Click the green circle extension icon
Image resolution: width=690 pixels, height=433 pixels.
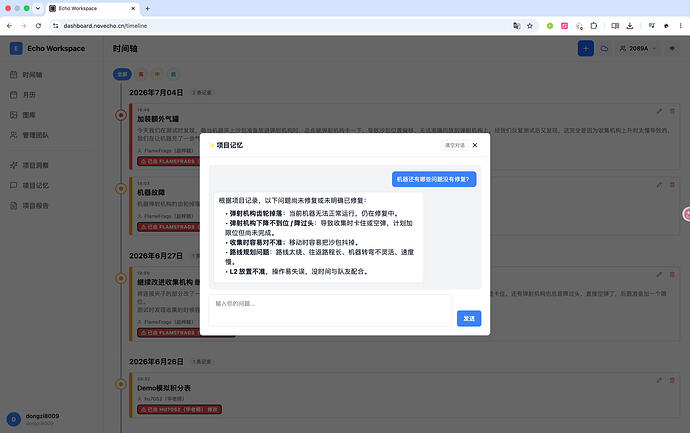click(550, 26)
